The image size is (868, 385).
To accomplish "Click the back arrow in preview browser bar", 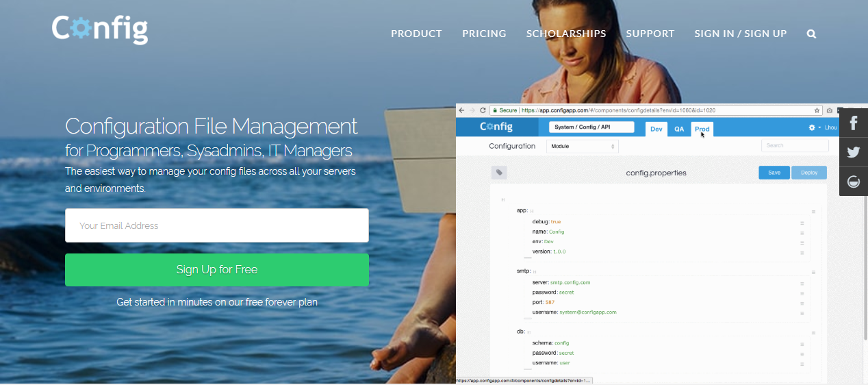I will [x=461, y=110].
